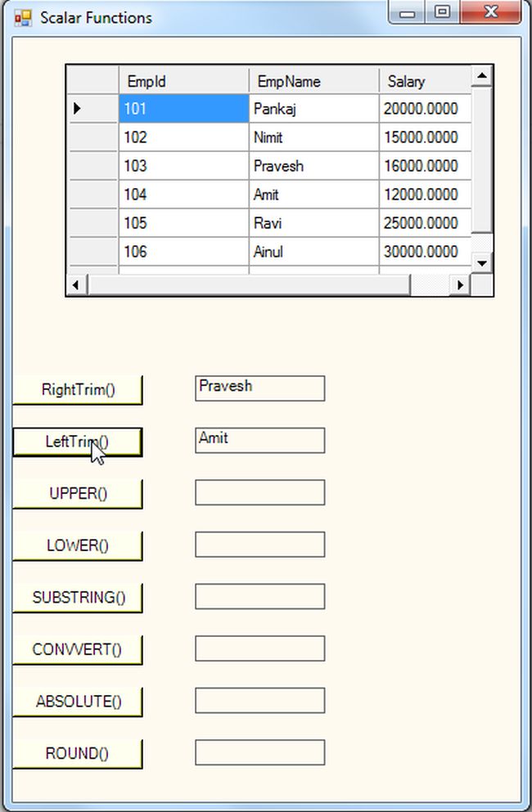The height and width of the screenshot is (812, 532).
Task: Select the cell with EmpId 101
Action: click(x=184, y=109)
